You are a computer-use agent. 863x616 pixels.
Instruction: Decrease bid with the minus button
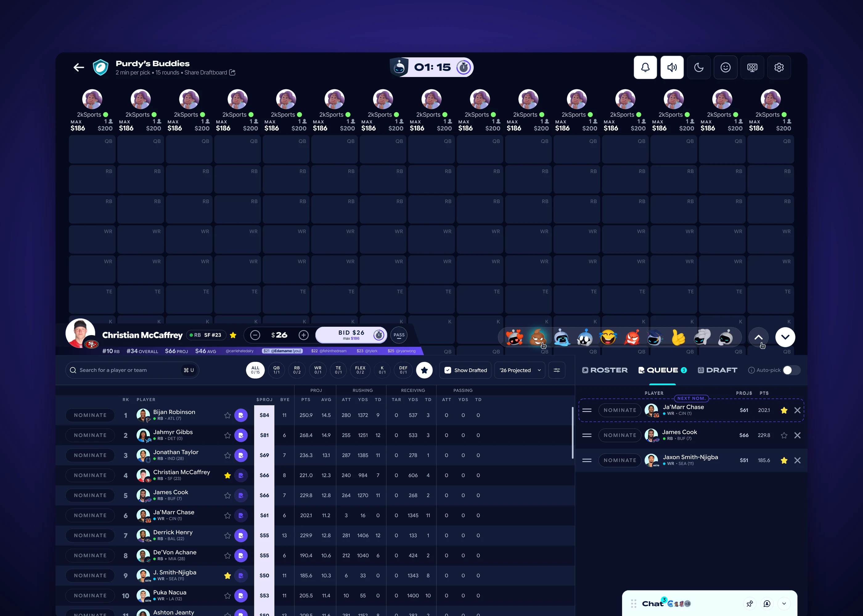tap(255, 335)
